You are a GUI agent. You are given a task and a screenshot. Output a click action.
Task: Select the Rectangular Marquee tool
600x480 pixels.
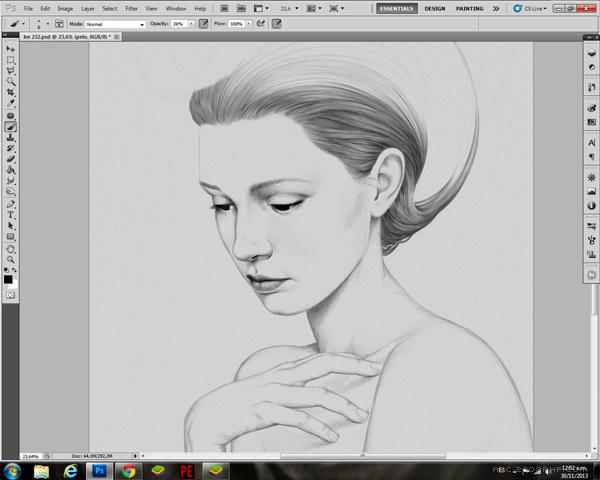(11, 60)
